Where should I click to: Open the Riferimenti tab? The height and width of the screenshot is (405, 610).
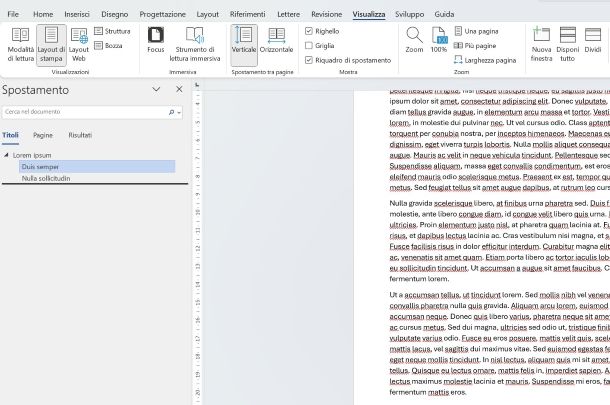[x=247, y=14]
